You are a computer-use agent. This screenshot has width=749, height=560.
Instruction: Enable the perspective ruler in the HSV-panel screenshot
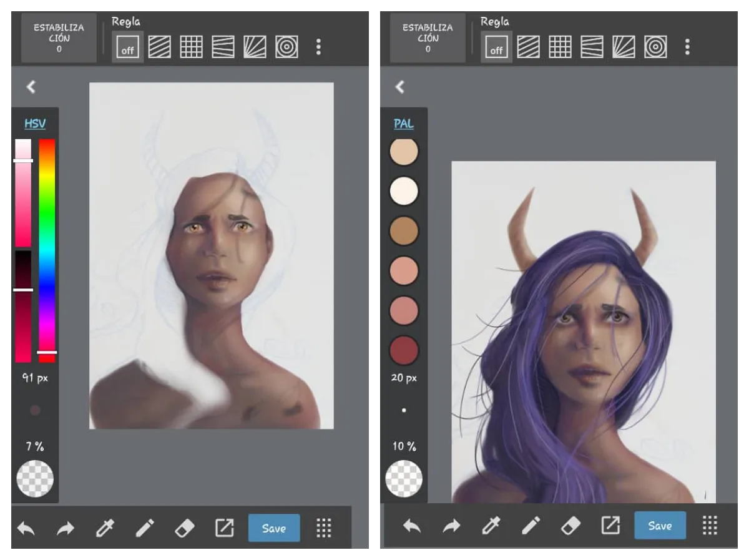[223, 47]
